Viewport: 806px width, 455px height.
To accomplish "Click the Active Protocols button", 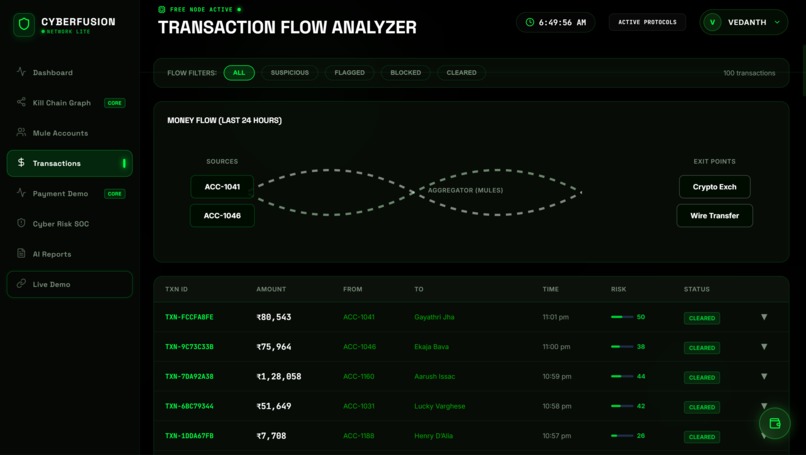I will [x=647, y=22].
